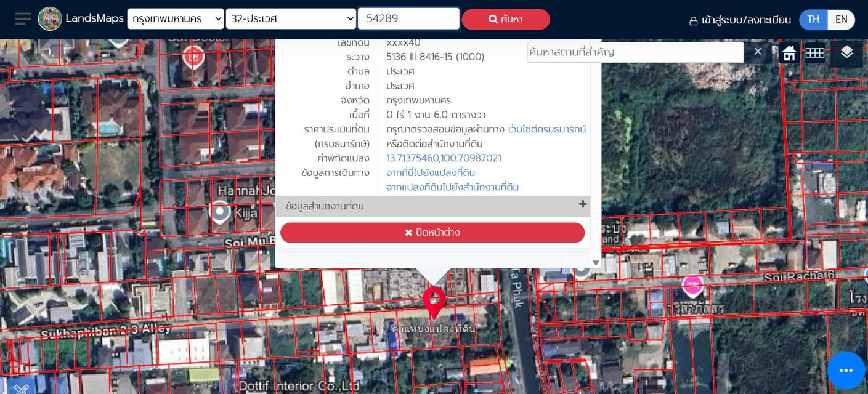
Task: Click the popup scroll down arrow
Action: click(x=596, y=263)
